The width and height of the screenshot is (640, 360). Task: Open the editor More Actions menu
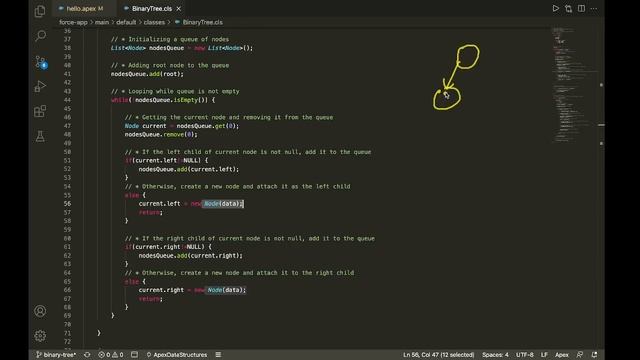tap(594, 8)
